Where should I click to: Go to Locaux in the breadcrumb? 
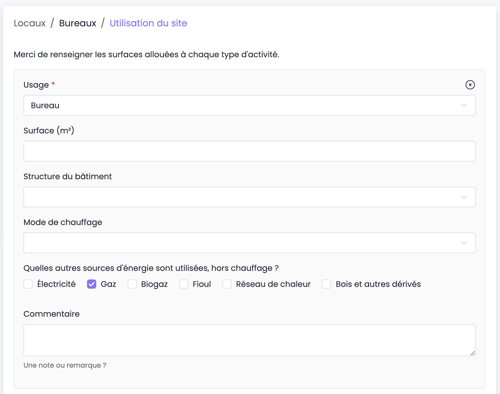30,23
